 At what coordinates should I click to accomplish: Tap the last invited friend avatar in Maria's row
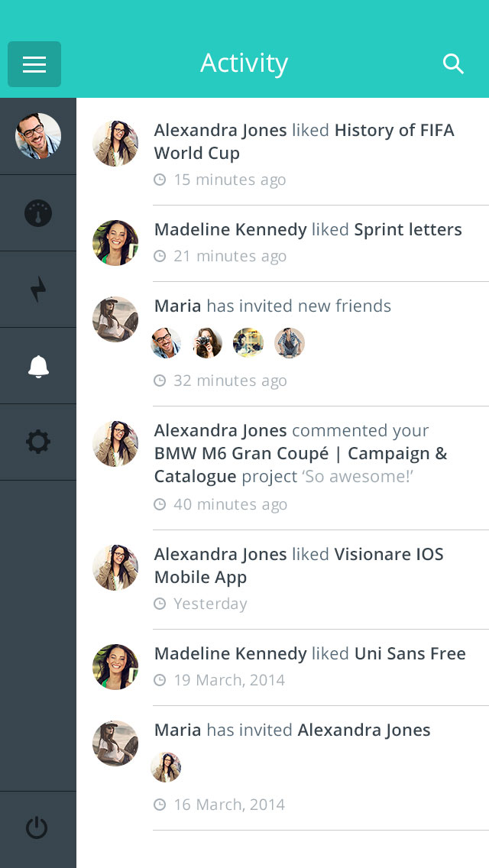coord(290,342)
